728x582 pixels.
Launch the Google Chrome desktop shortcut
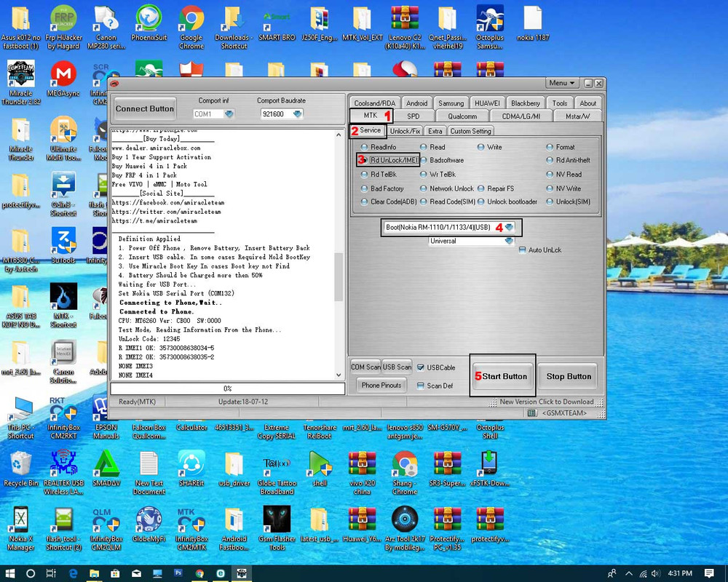191,27
